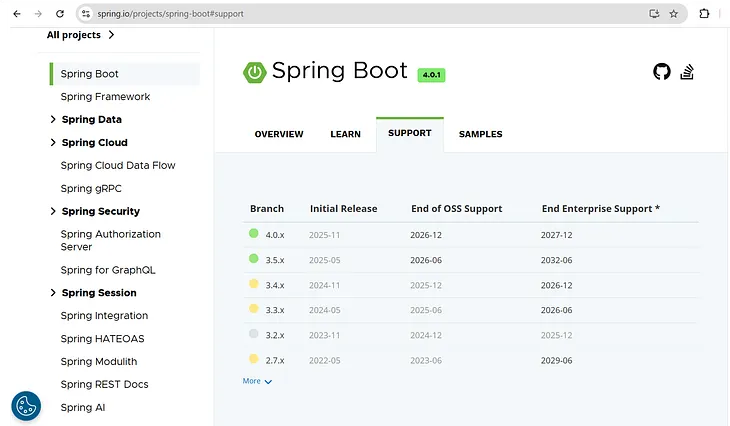Switch to the SAMPLES tab
The height and width of the screenshot is (426, 730).
coord(480,134)
